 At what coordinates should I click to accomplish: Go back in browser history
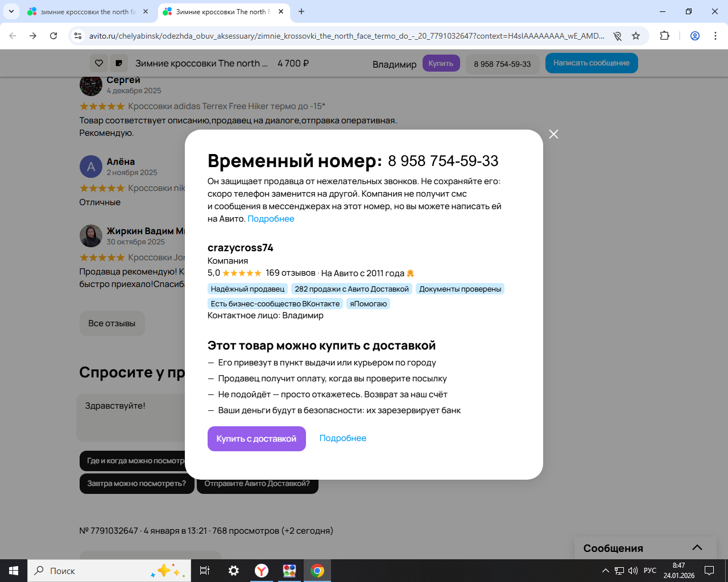(13, 36)
